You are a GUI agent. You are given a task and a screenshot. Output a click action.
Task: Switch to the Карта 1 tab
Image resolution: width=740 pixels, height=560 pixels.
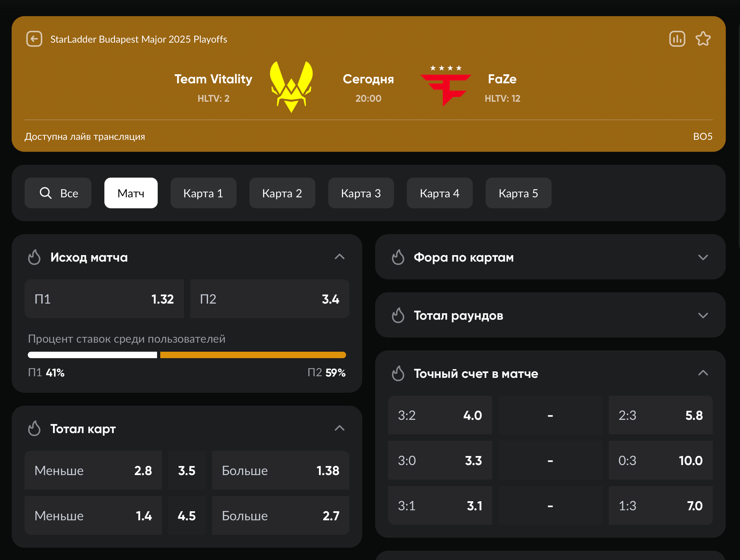pos(203,193)
